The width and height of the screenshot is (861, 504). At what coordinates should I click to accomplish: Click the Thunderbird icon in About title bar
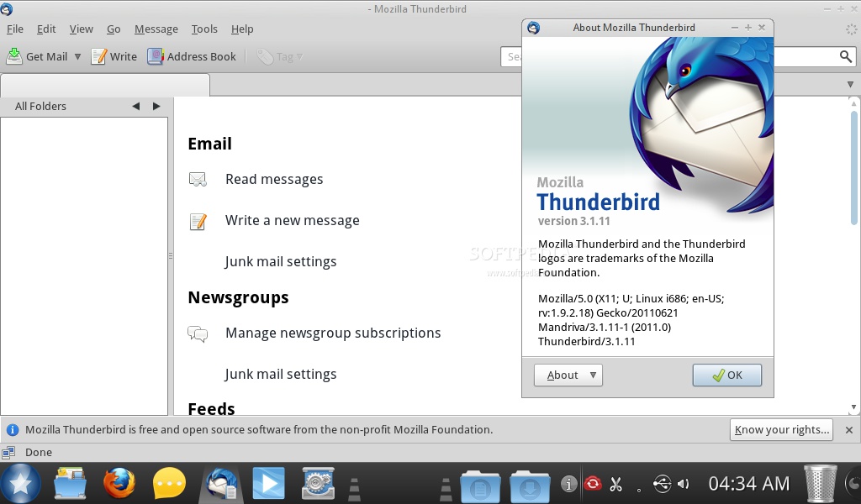pyautogui.click(x=533, y=28)
